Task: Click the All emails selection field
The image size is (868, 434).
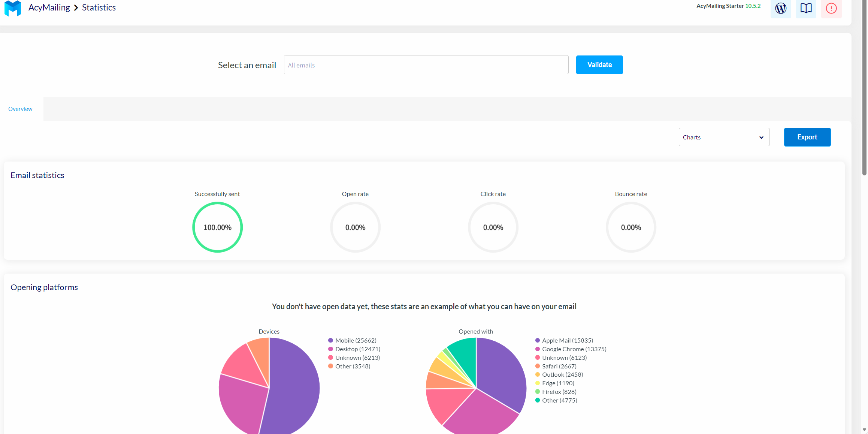Action: [x=426, y=65]
